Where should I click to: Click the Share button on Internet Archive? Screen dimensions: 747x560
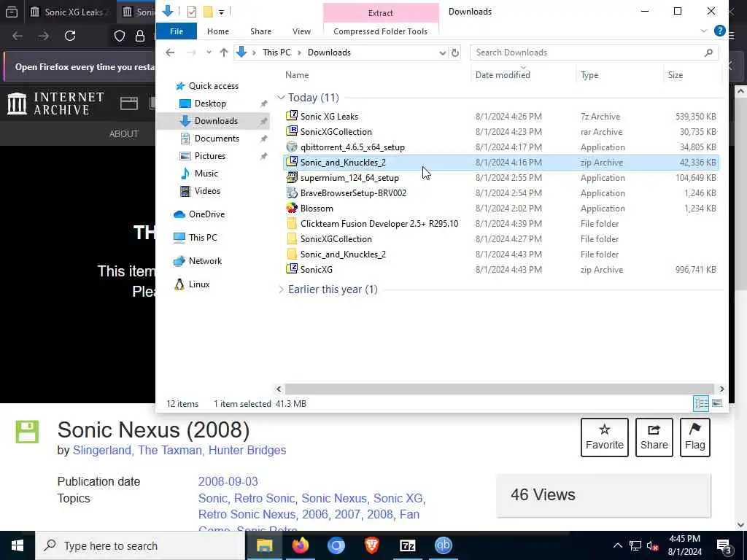pos(654,437)
